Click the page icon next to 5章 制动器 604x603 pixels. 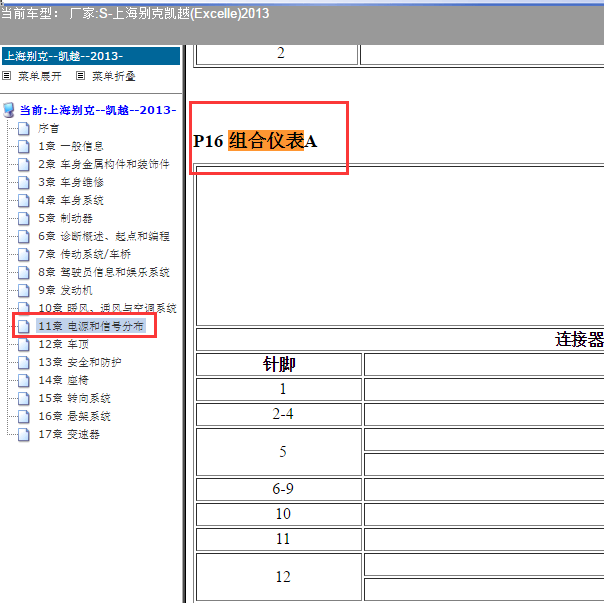(x=23, y=218)
